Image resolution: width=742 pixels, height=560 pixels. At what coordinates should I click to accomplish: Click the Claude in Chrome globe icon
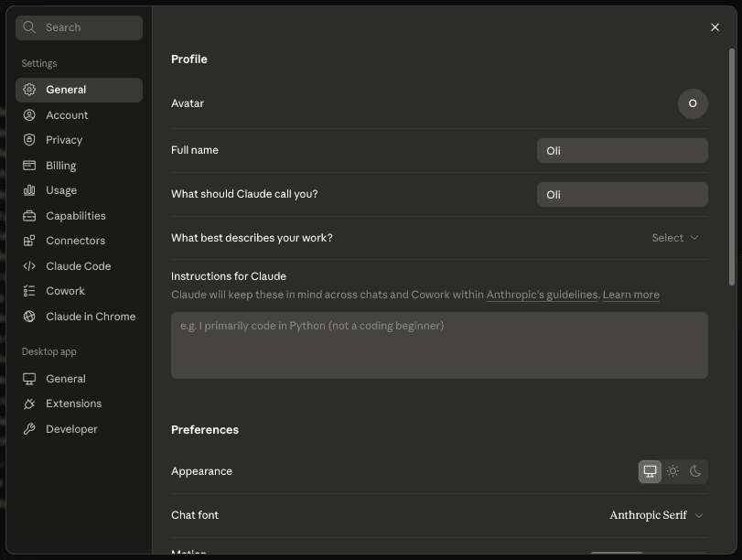point(29,317)
